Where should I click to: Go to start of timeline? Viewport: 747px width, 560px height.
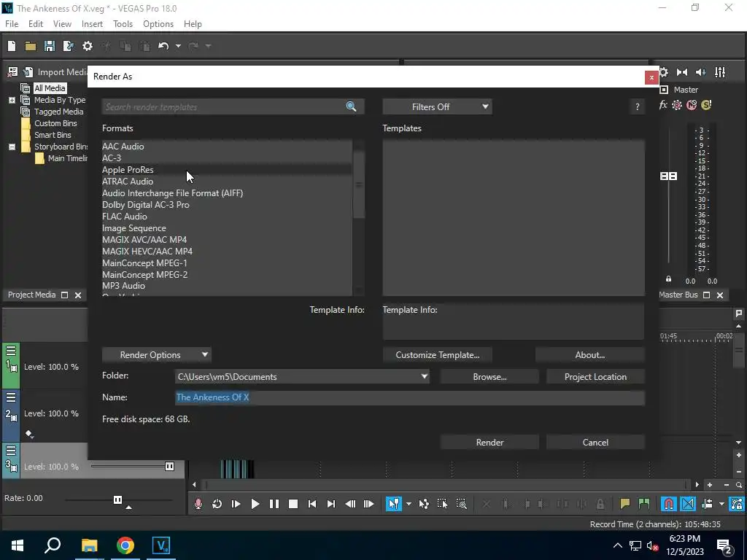coord(312,504)
